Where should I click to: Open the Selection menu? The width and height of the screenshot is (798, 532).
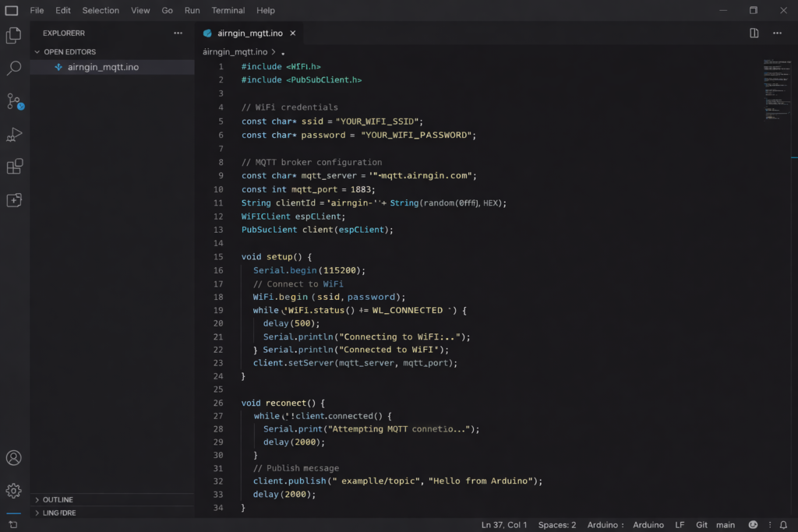point(101,10)
